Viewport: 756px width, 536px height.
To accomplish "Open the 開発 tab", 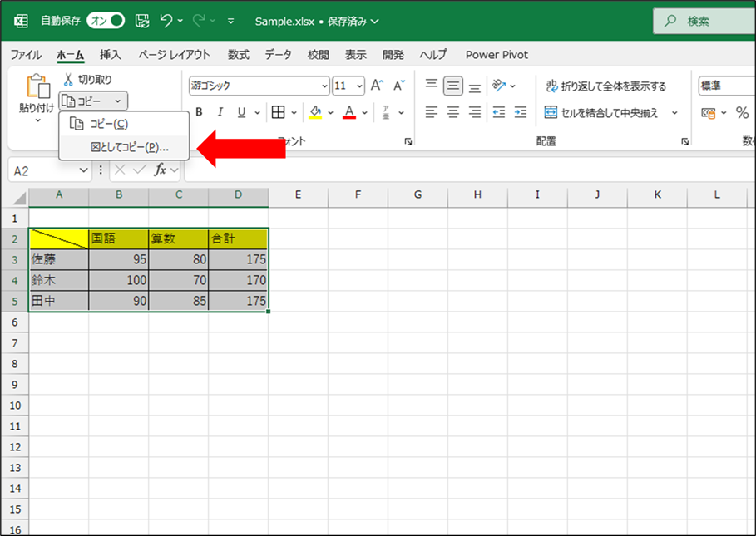I will click(393, 54).
